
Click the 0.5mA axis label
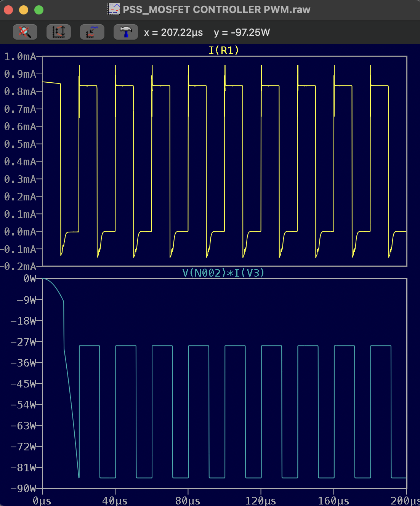pos(21,144)
